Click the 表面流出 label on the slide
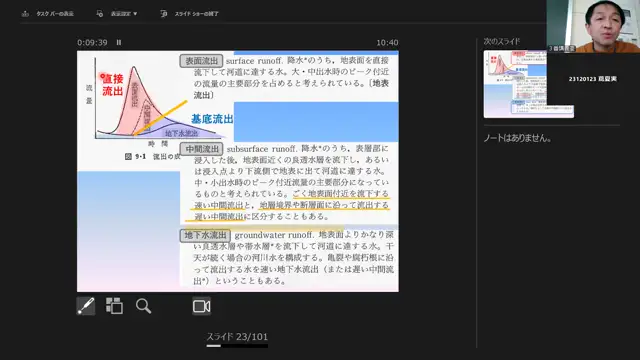The width and height of the screenshot is (640, 360). pyautogui.click(x=202, y=61)
